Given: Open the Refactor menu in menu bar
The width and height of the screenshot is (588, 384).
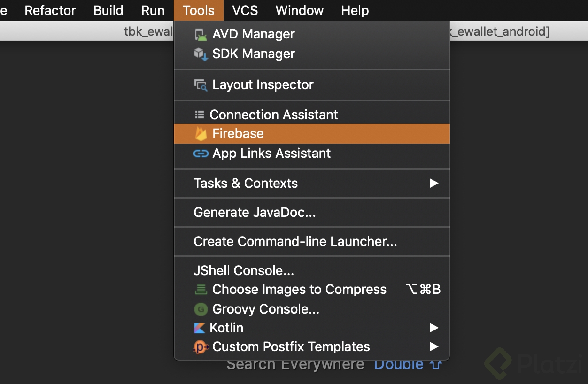Looking at the screenshot, I should (50, 10).
